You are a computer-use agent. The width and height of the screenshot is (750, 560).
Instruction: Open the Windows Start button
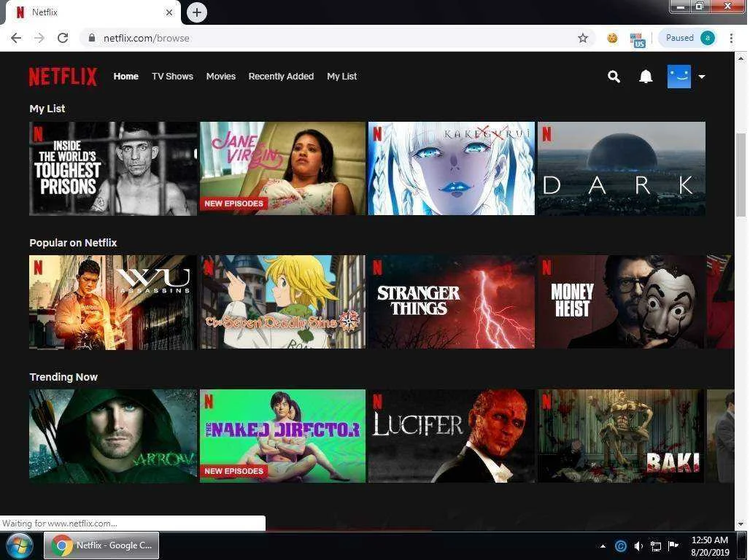coord(20,545)
